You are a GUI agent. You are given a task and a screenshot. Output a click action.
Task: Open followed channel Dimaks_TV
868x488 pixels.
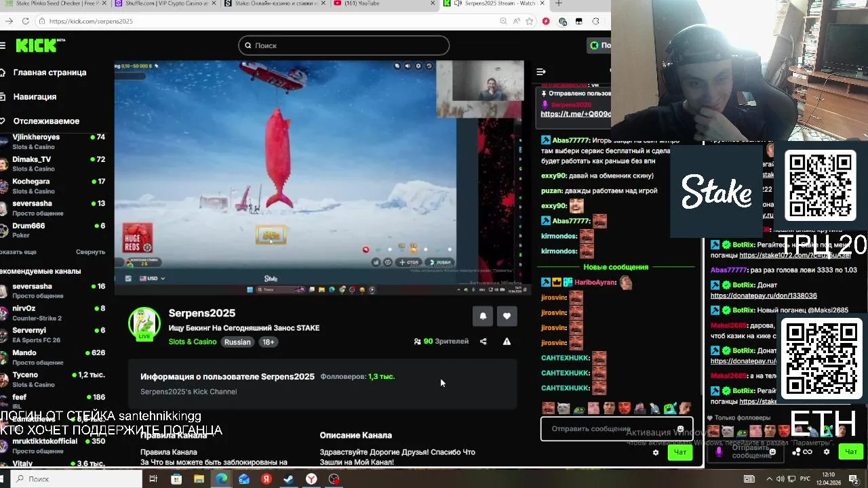tap(54, 163)
